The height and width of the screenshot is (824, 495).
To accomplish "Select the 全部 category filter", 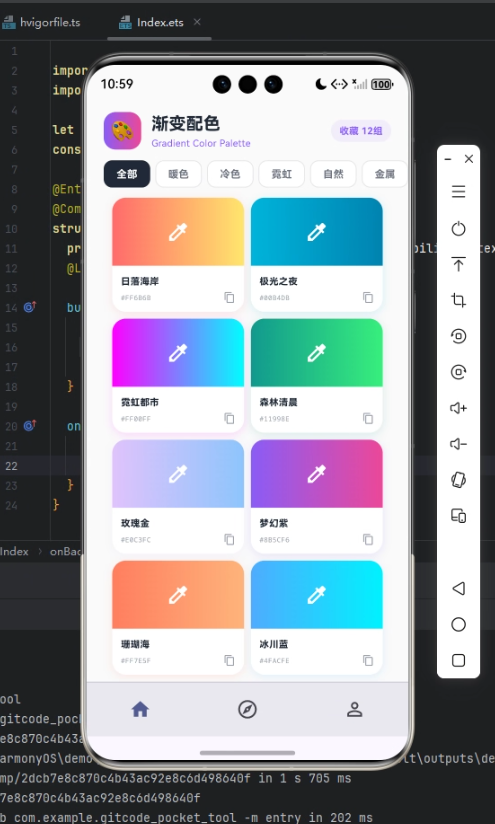I will (x=127, y=174).
